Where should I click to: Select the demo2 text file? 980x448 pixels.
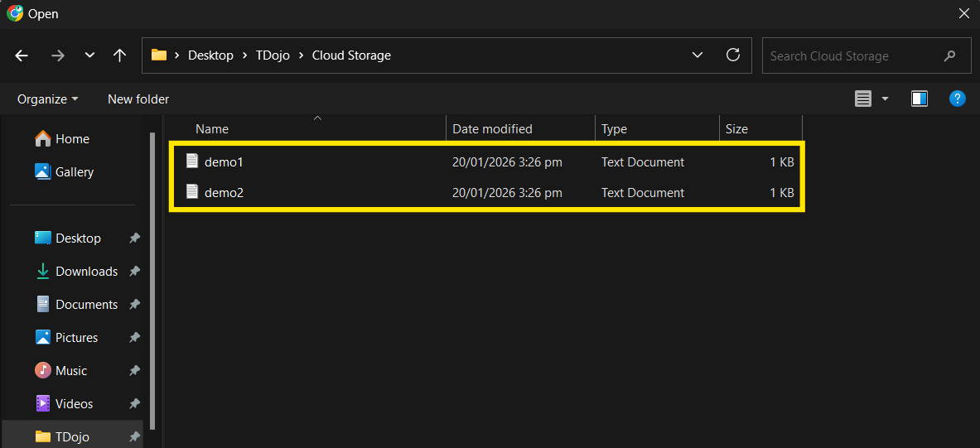point(224,193)
